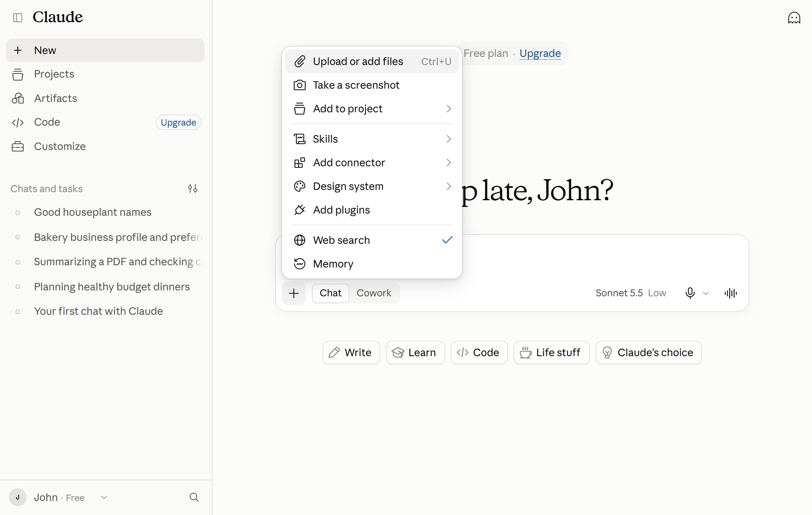
Task: Click the John avatar circle
Action: 18,497
